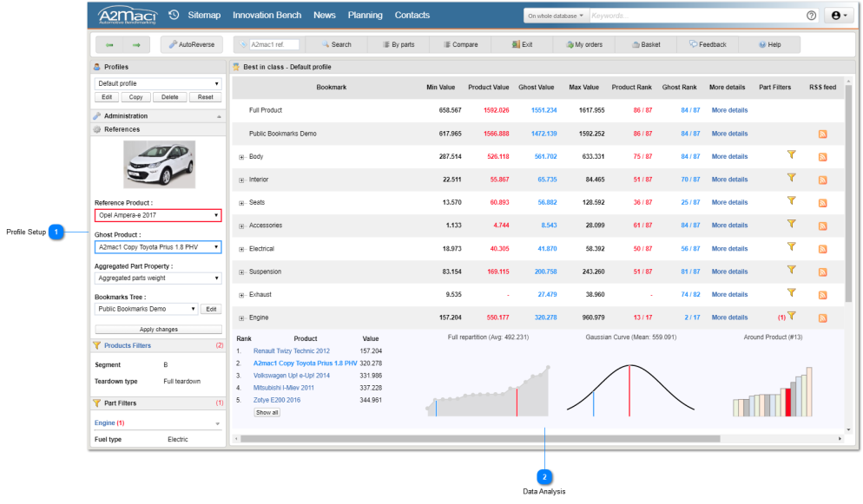Open the part filter for Suspension
Viewport: 863px width, 504px height.
(x=792, y=269)
